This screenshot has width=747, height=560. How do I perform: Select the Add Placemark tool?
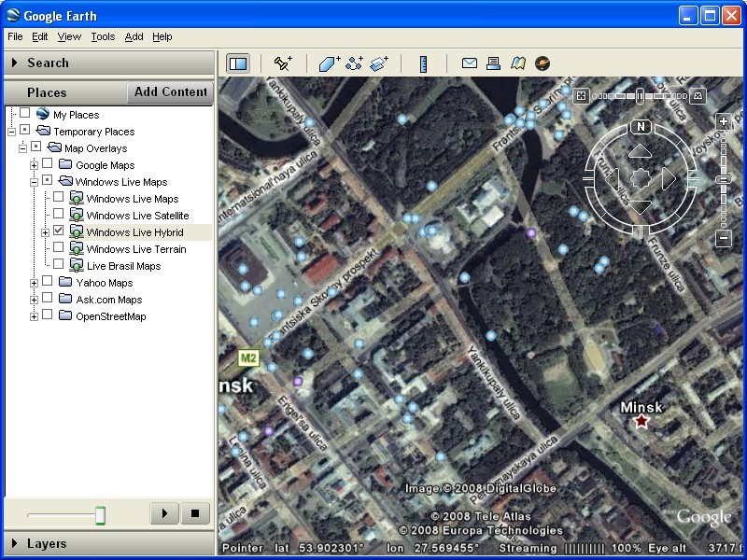[x=281, y=63]
